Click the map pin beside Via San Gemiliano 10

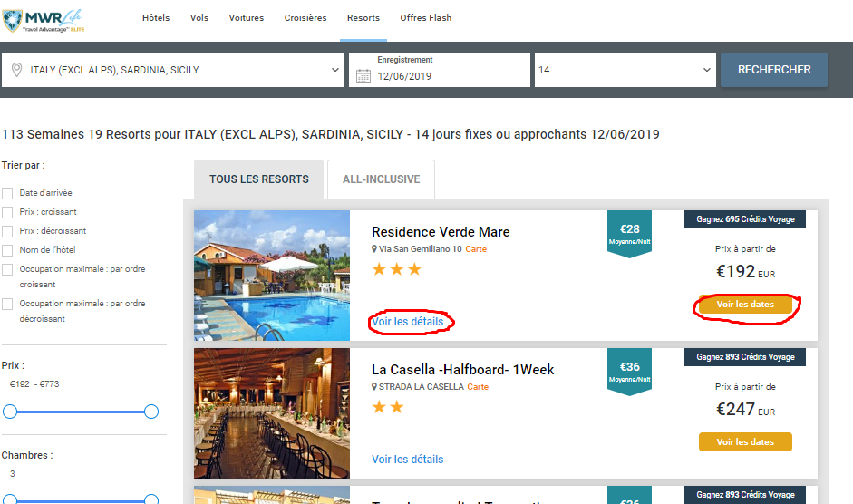[374, 248]
